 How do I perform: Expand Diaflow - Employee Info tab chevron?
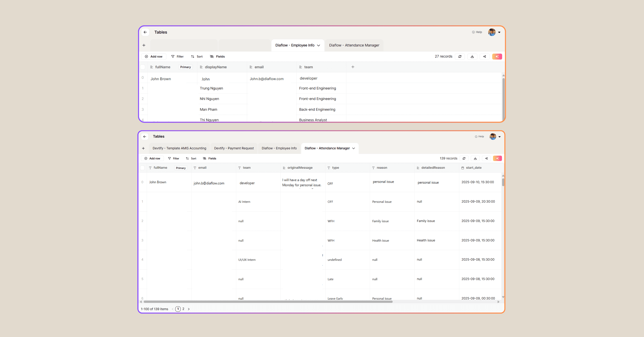(319, 46)
